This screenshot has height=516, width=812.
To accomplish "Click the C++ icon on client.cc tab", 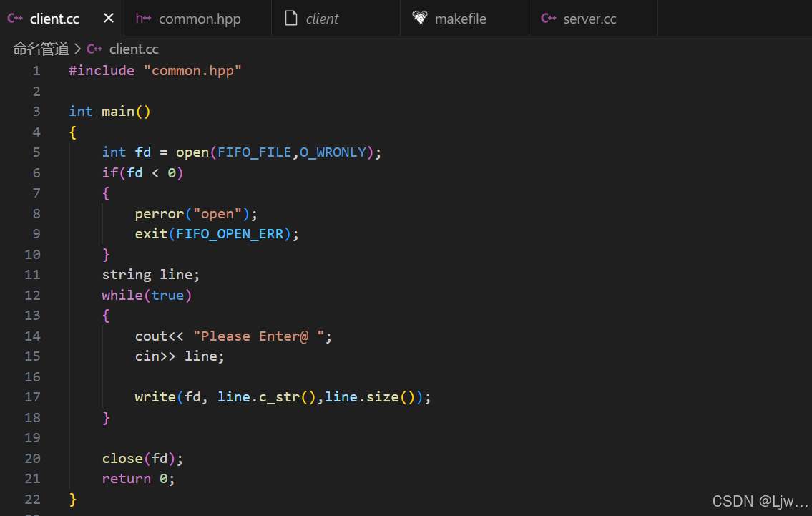I will point(16,19).
